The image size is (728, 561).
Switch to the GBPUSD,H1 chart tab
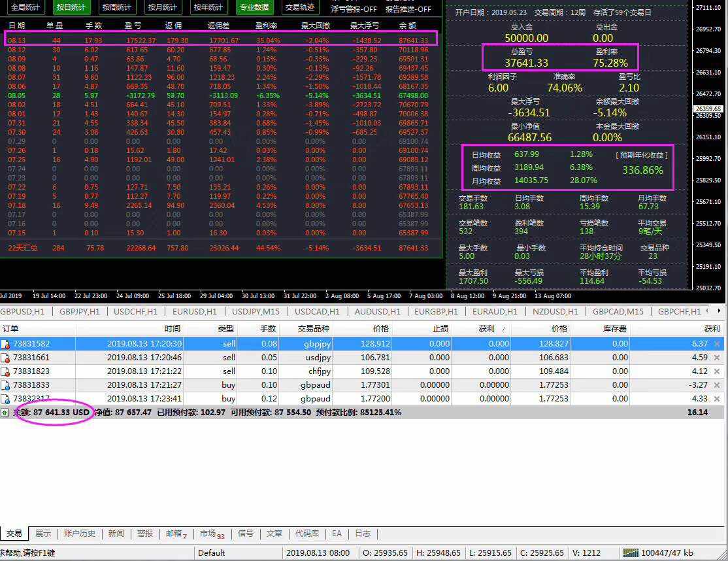tap(23, 312)
